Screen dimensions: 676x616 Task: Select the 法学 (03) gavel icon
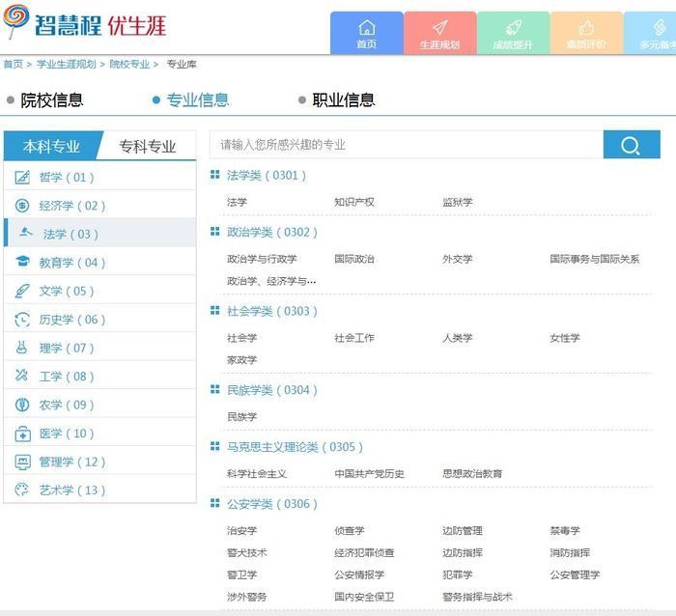[26, 233]
